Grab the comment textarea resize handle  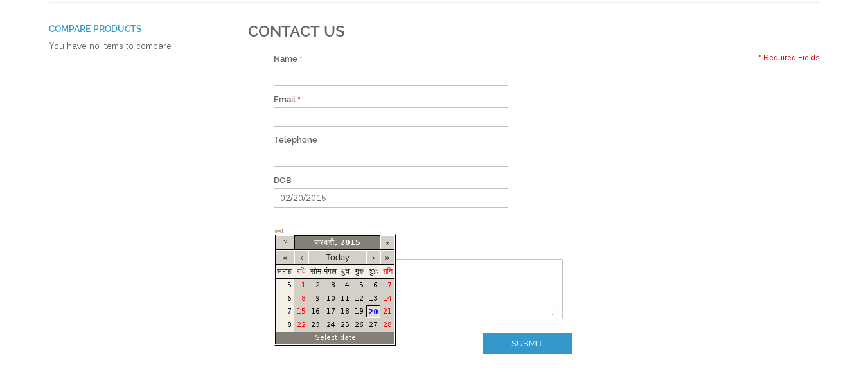(556, 312)
